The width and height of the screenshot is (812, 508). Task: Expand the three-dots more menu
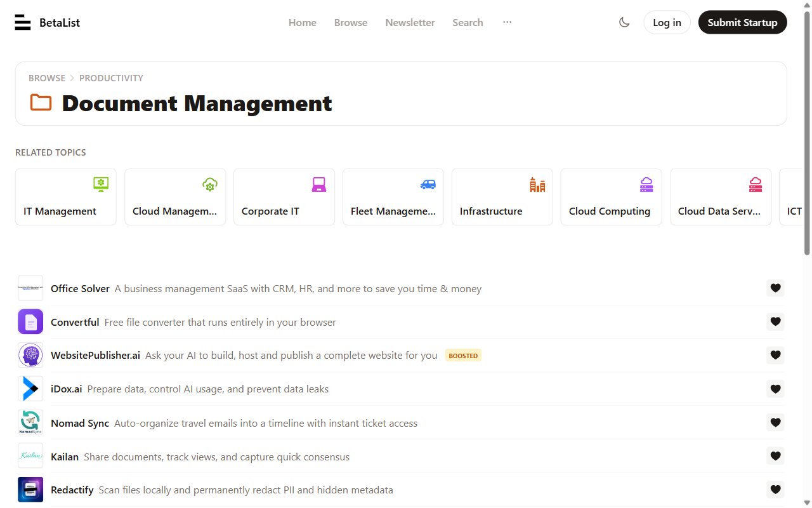tap(507, 22)
